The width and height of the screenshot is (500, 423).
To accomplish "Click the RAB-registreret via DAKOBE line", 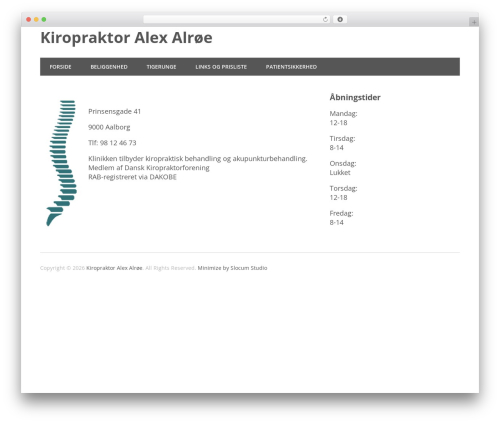I will [132, 177].
